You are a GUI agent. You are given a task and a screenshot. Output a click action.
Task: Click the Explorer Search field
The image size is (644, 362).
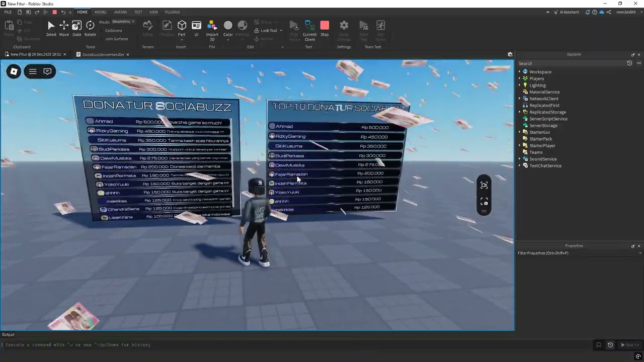coord(571,63)
